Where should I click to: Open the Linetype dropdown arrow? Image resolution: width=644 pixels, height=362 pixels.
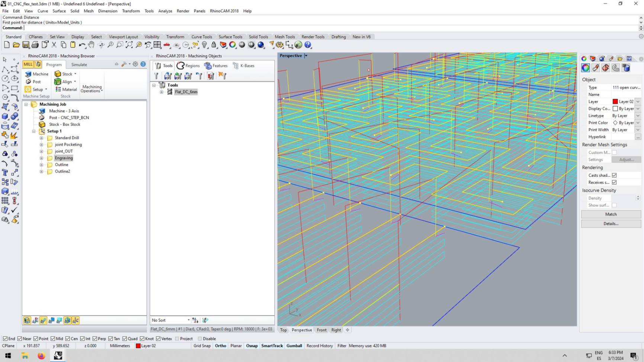tap(638, 116)
